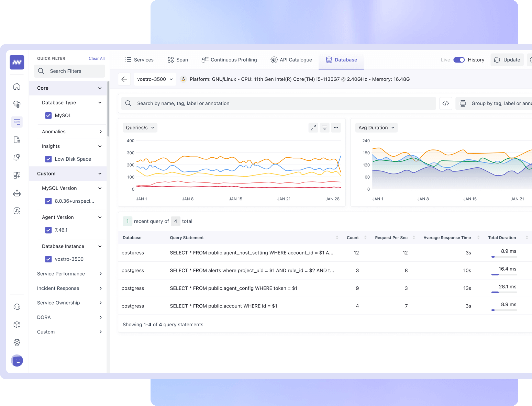Open the bot icon in the left sidebar
This screenshot has width=532, height=406.
click(x=17, y=193)
